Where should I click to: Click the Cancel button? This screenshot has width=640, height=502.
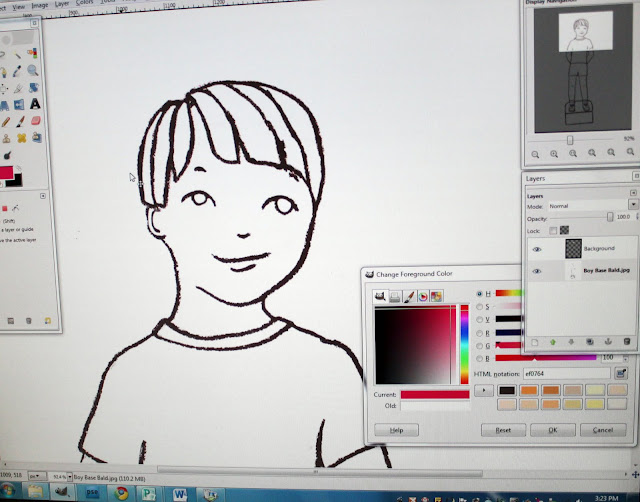click(603, 430)
